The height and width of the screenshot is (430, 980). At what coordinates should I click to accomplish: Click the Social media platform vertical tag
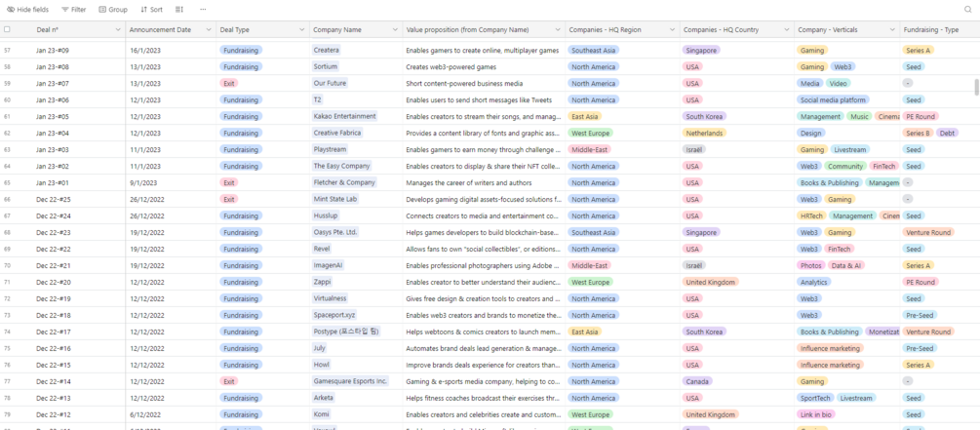(833, 100)
